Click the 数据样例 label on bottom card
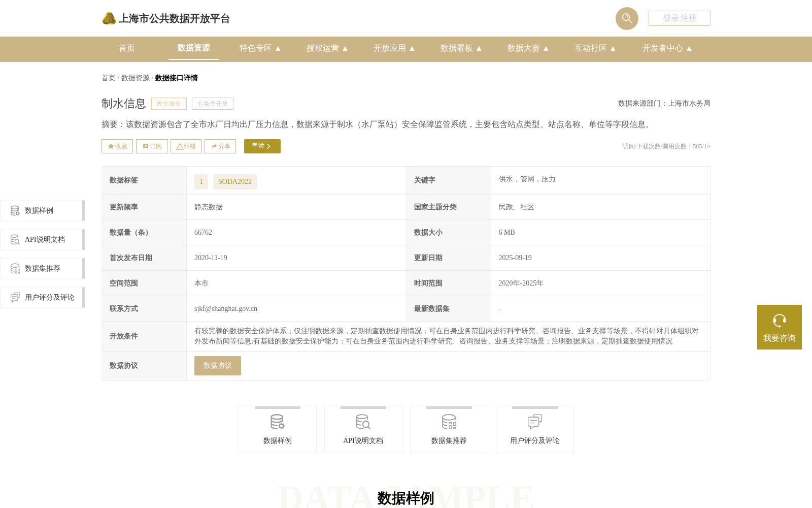The image size is (812, 508). point(278,440)
